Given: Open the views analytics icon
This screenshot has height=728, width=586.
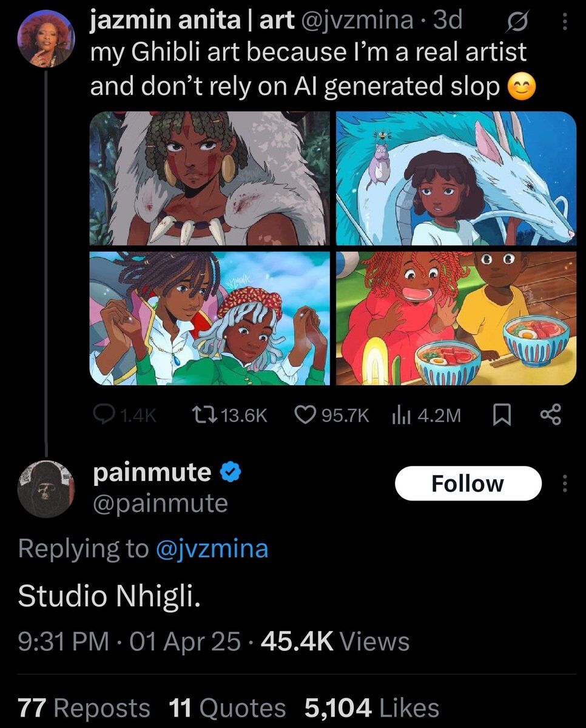Looking at the screenshot, I should coord(401,415).
